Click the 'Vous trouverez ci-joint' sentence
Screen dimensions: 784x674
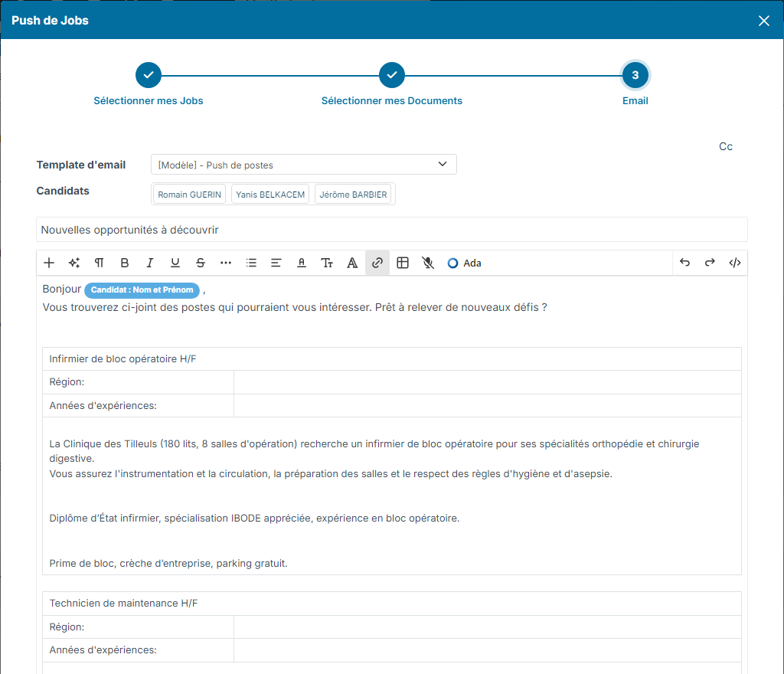[x=295, y=307]
